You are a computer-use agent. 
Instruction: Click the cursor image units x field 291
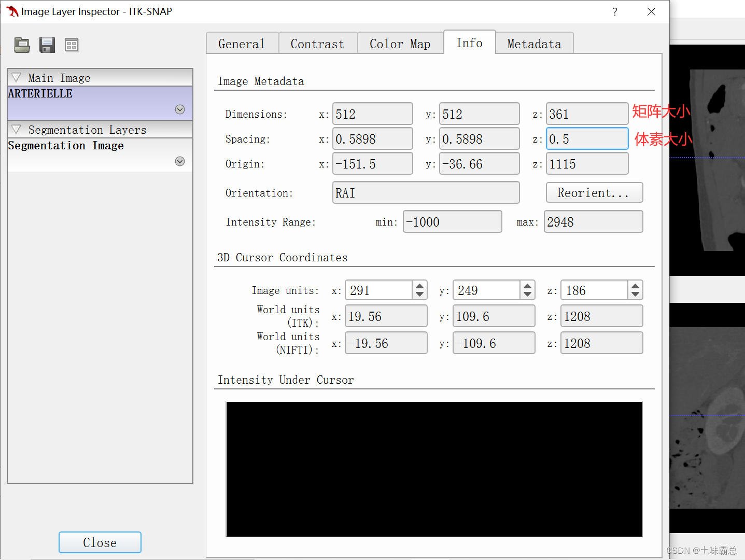click(x=379, y=290)
